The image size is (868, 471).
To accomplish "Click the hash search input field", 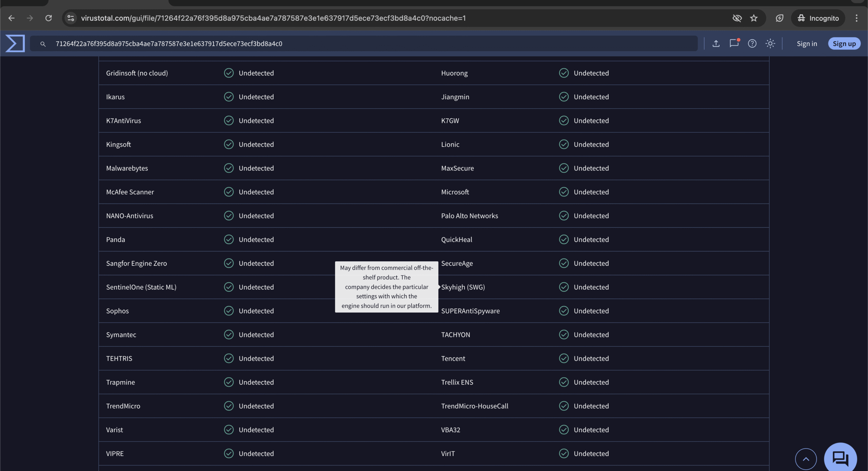I will (373, 43).
